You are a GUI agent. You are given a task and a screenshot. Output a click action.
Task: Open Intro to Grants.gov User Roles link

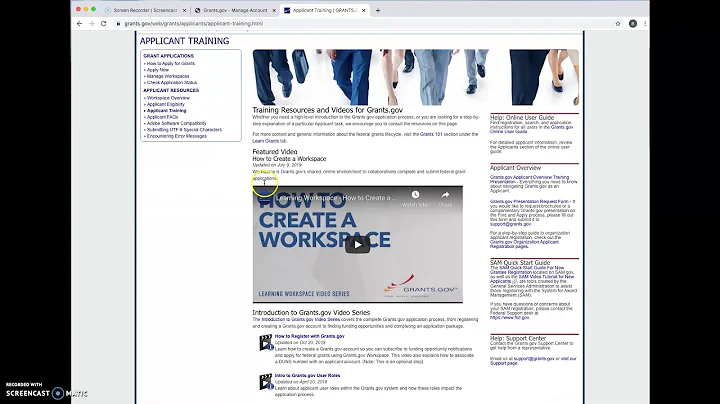click(307, 375)
